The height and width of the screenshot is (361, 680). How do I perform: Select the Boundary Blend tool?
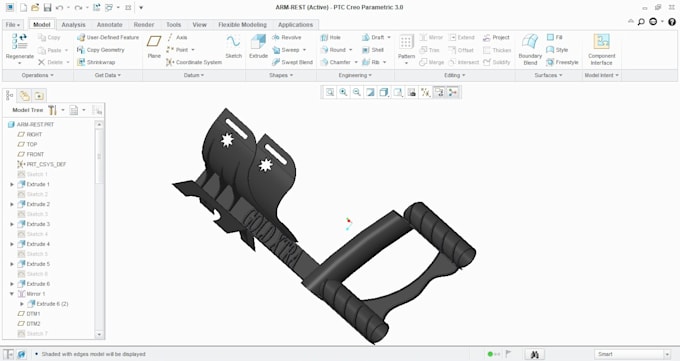(530, 49)
